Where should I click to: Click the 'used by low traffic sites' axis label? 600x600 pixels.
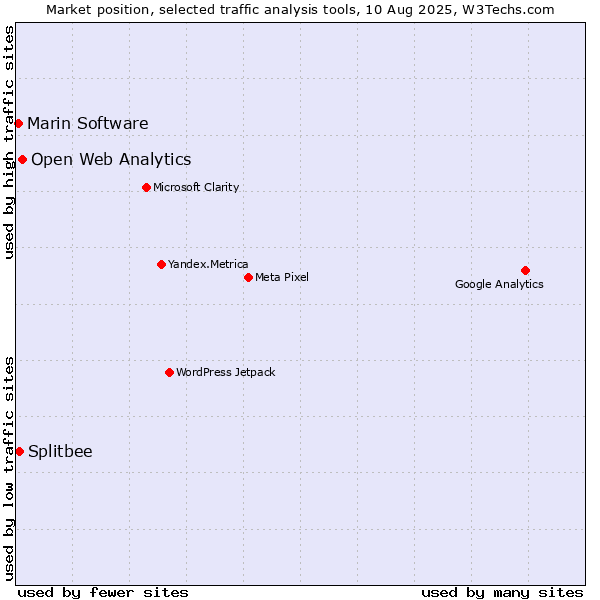point(9,469)
